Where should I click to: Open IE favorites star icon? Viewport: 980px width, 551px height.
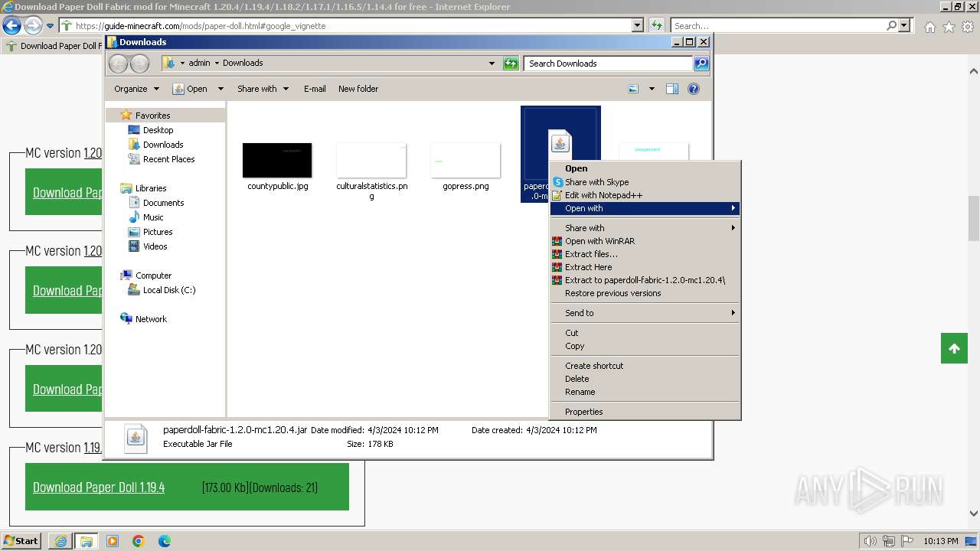[x=949, y=27]
